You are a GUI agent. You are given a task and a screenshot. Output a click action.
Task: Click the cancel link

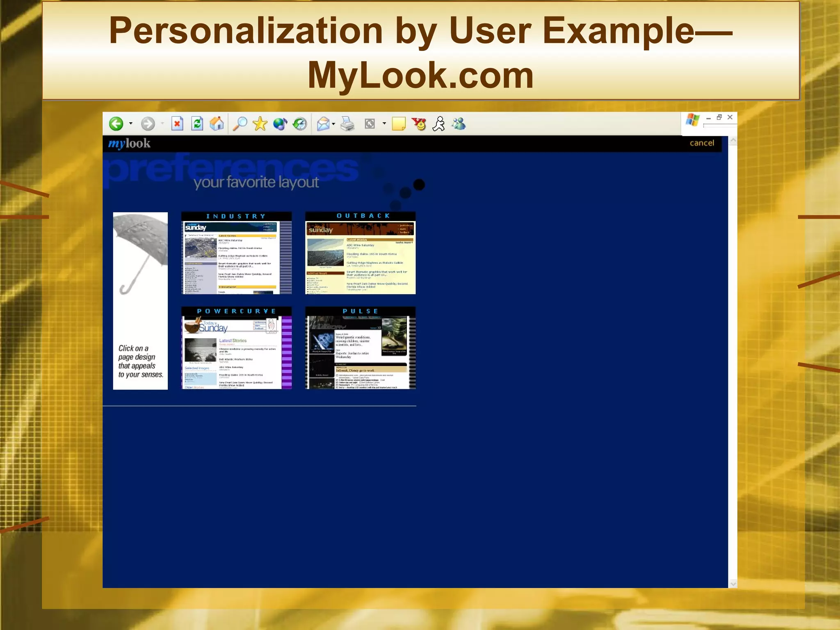click(x=702, y=143)
